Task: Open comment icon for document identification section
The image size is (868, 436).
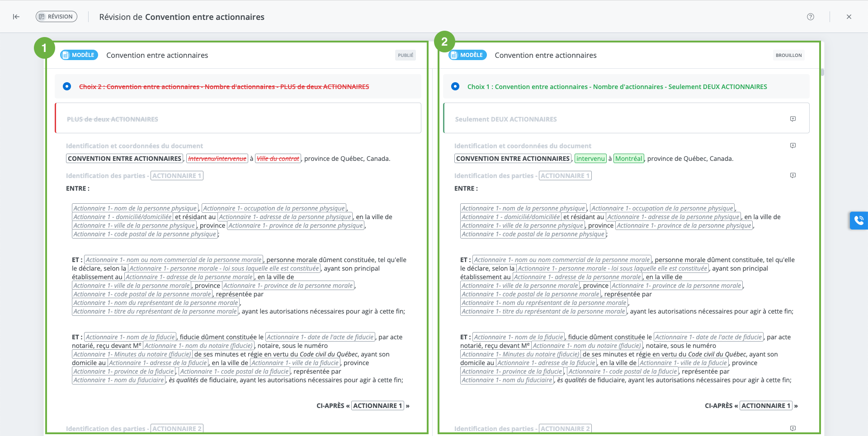Action: coord(793,145)
